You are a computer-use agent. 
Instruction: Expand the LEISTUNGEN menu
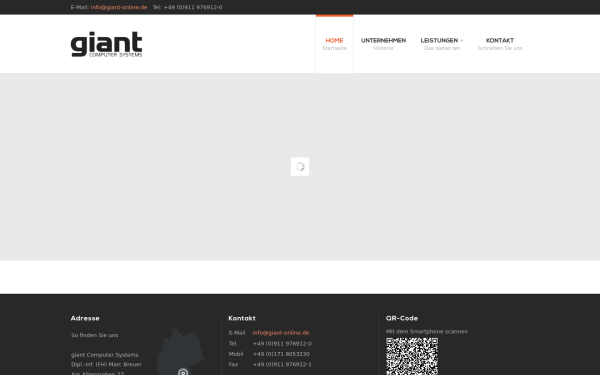coord(442,44)
